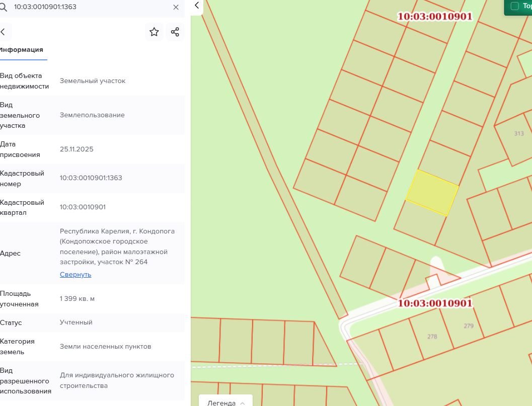The image size is (532, 406).
Task: Go back using the left arrow
Action: [x=3, y=32]
